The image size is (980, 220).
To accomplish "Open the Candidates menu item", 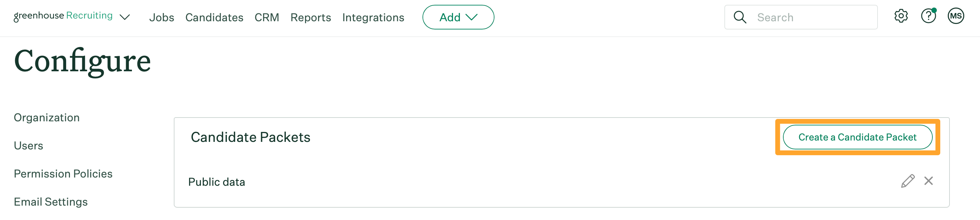I will (214, 17).
